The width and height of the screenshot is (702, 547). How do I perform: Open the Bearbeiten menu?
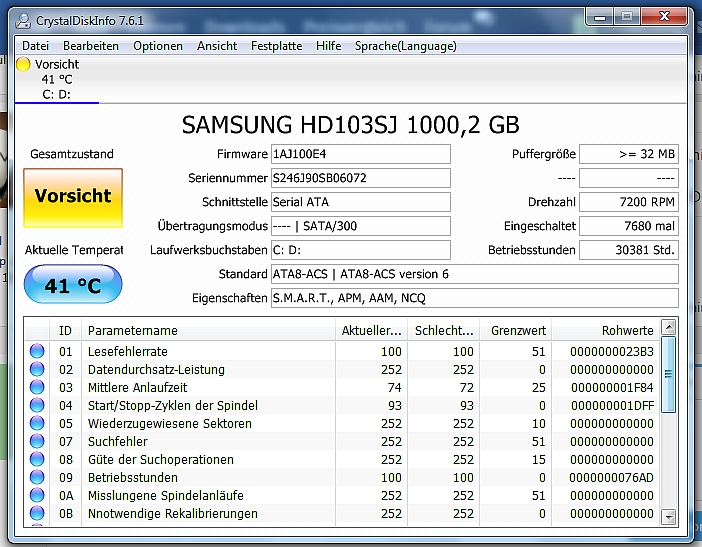tap(91, 46)
